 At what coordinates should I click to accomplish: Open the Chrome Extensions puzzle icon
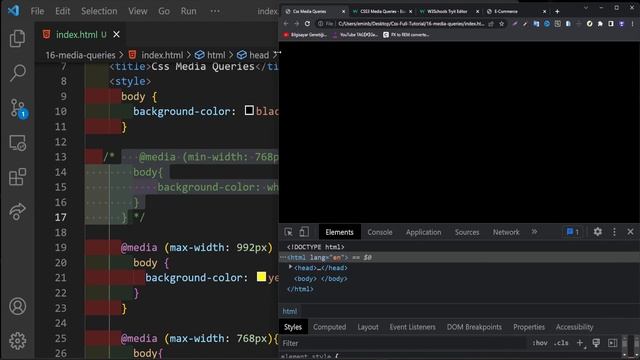click(x=600, y=24)
